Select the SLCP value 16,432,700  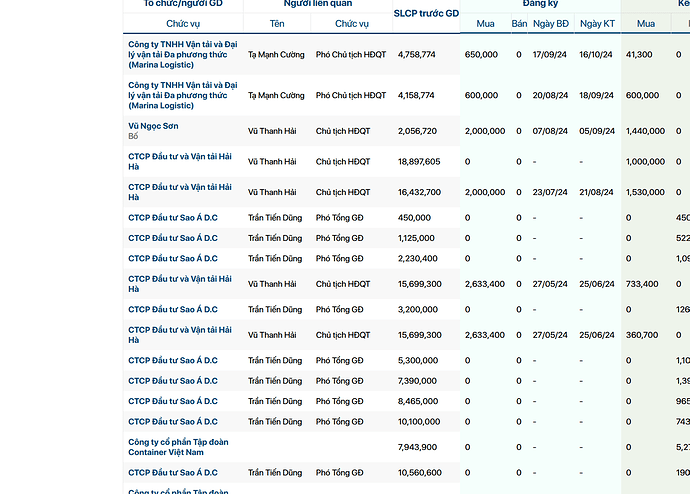pos(419,192)
